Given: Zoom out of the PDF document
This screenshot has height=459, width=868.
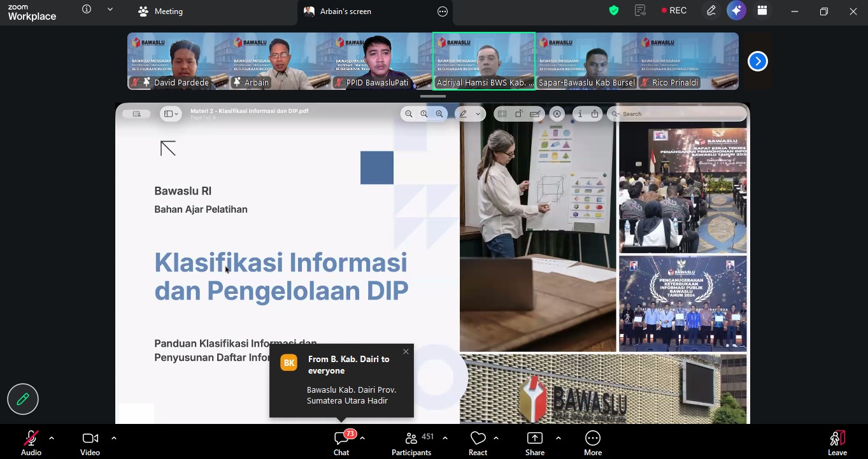Looking at the screenshot, I should [409, 113].
